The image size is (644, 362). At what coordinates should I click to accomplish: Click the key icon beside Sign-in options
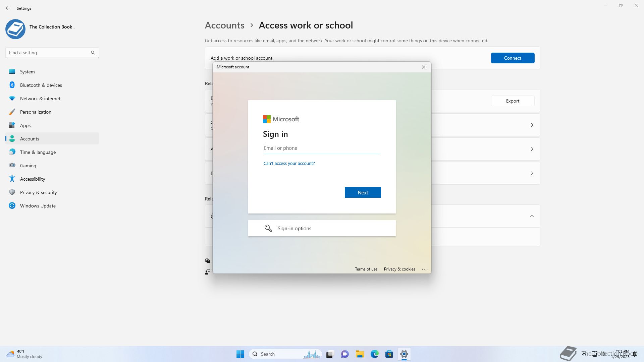coord(268,228)
